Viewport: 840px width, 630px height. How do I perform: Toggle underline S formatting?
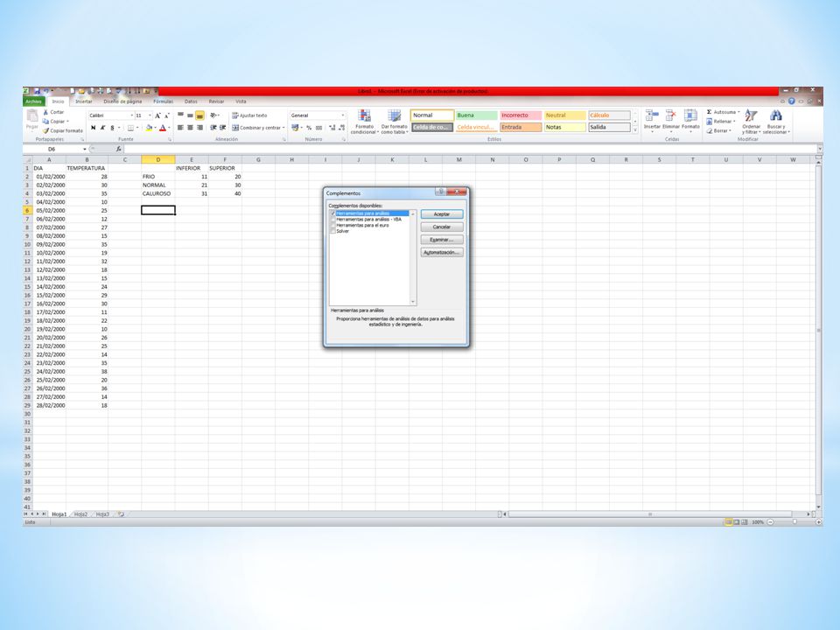point(112,128)
